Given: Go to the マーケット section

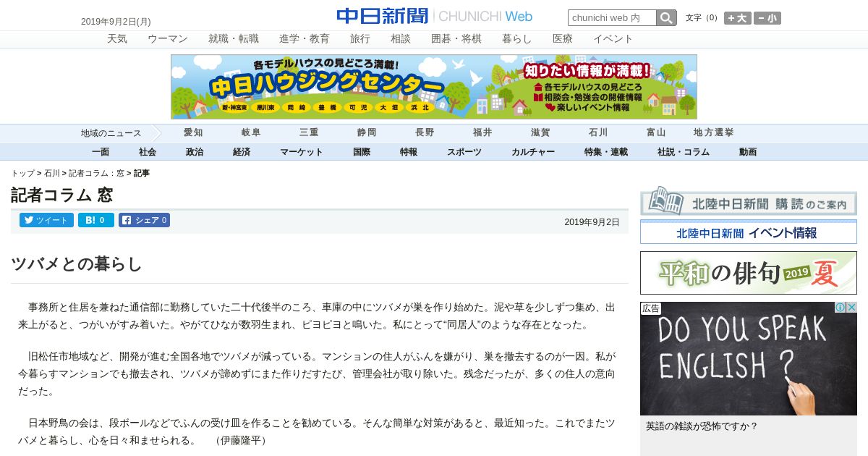Looking at the screenshot, I should coord(302,152).
